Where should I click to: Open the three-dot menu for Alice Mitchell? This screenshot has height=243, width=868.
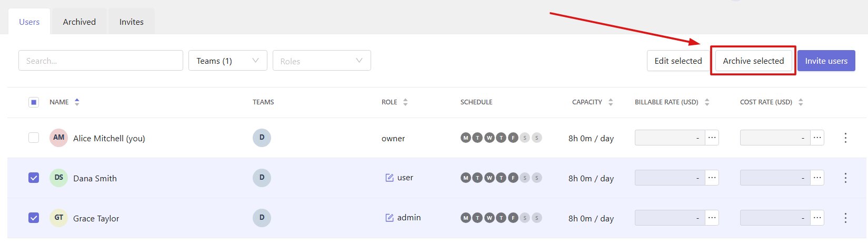(x=845, y=138)
